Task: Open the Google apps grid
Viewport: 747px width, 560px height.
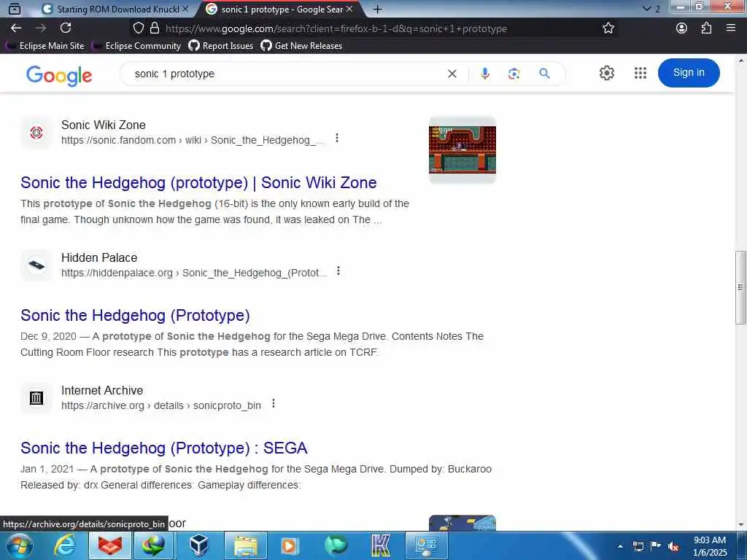Action: [640, 73]
